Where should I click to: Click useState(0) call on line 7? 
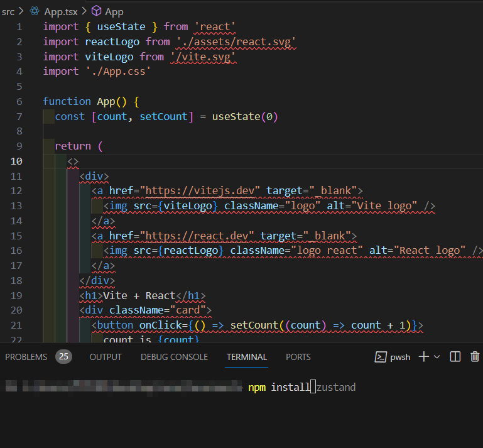(245, 117)
